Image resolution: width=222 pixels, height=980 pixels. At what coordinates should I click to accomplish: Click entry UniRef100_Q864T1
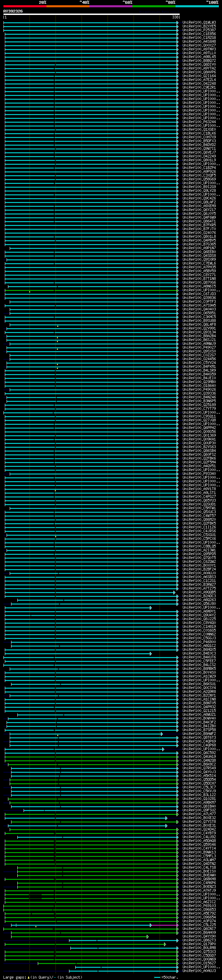[199, 221]
